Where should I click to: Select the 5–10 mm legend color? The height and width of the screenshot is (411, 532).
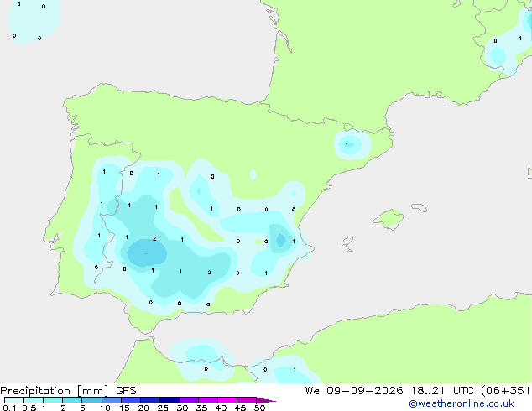coord(91,400)
